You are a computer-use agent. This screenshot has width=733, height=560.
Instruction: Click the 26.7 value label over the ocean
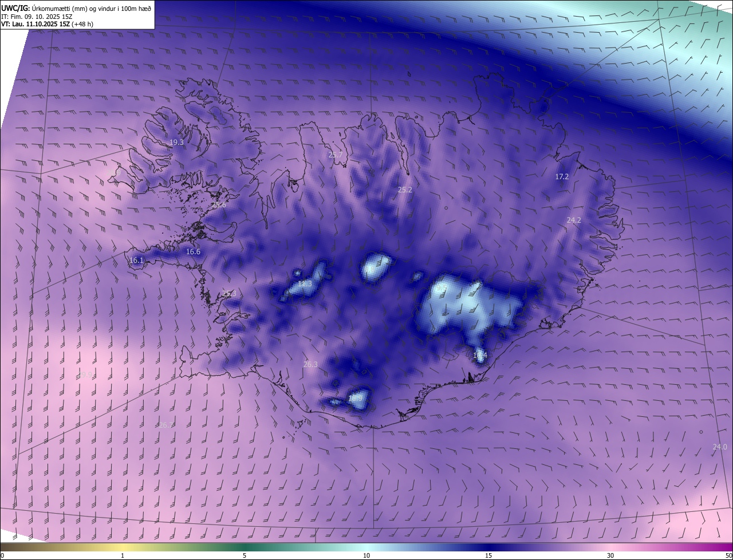165,425
